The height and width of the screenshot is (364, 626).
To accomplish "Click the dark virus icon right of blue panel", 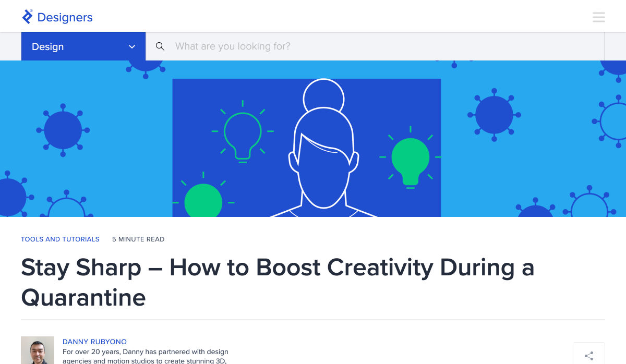I will [493, 115].
